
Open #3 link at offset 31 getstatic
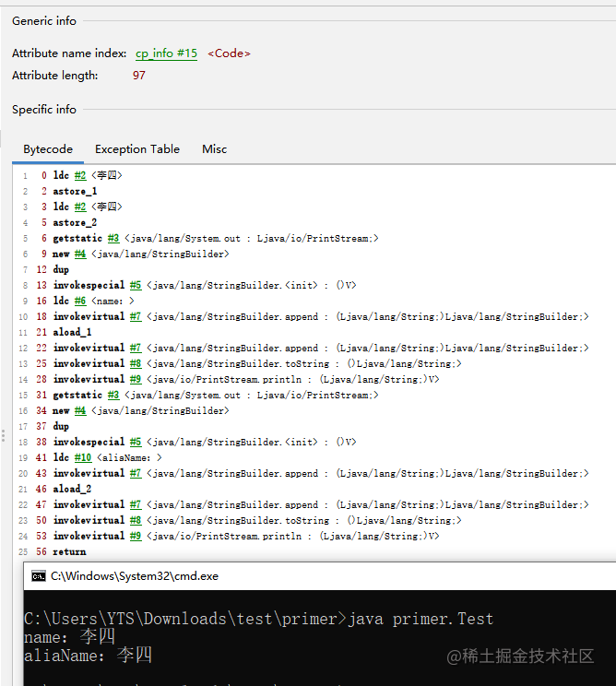pyautogui.click(x=113, y=395)
